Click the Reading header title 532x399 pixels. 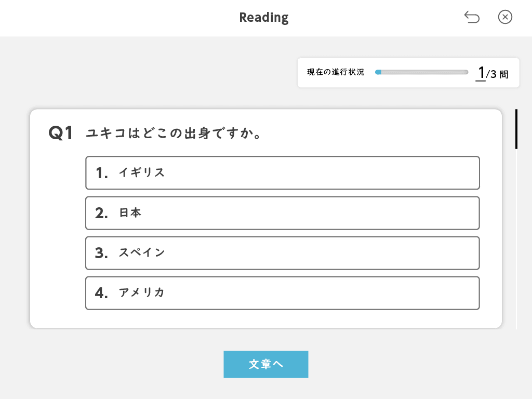[264, 18]
